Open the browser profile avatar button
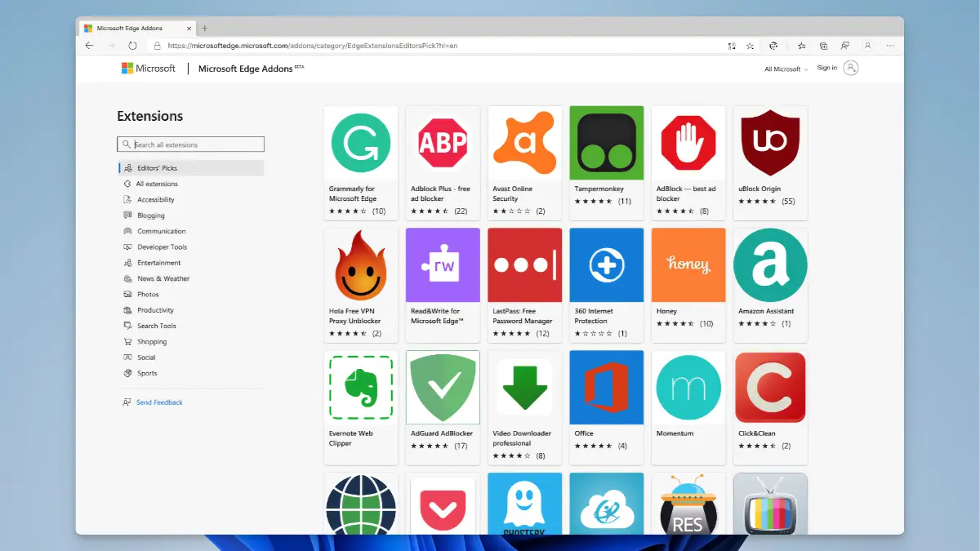Viewport: 980px width, 551px height. click(867, 46)
